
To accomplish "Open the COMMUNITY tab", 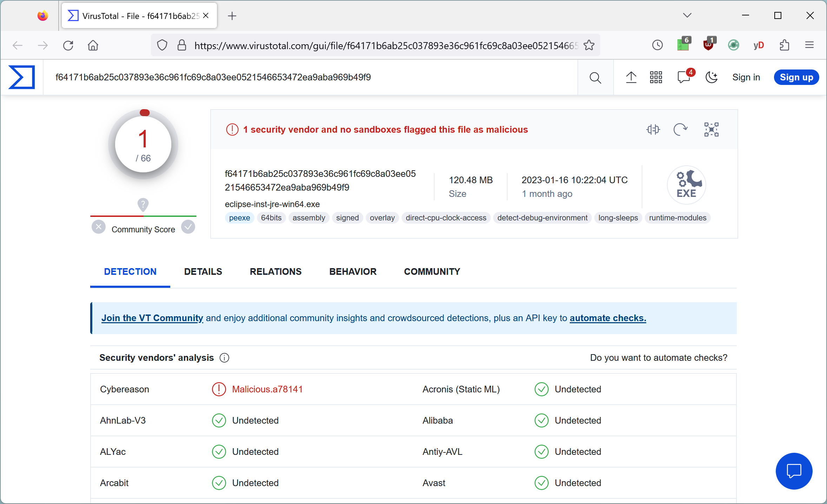I will pyautogui.click(x=432, y=272).
